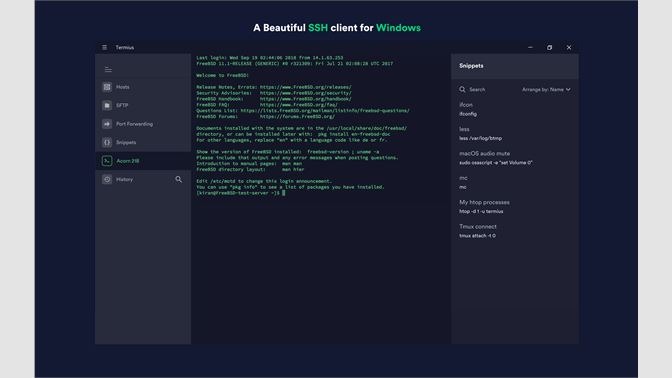Close the Termius window
Screen dimensions: 672x378
click(x=569, y=48)
